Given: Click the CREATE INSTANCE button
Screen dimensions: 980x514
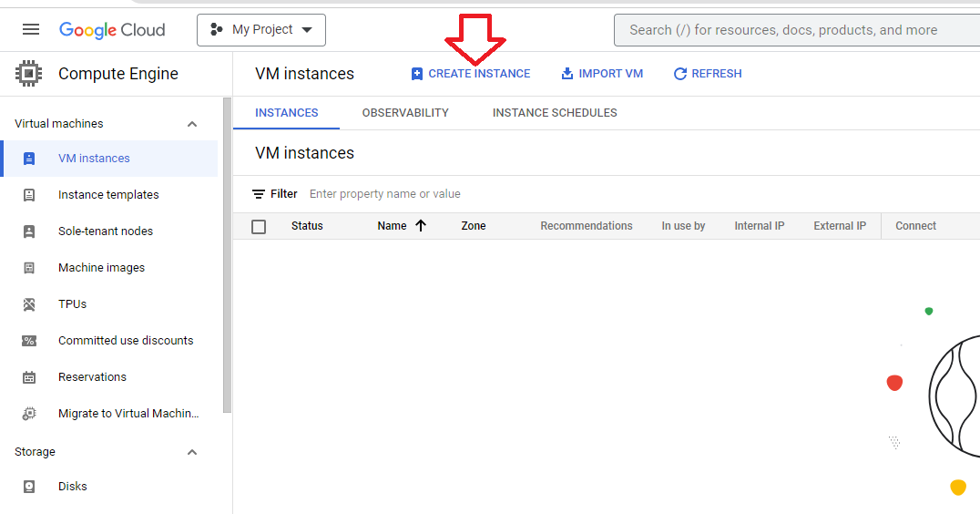Looking at the screenshot, I should pos(471,74).
